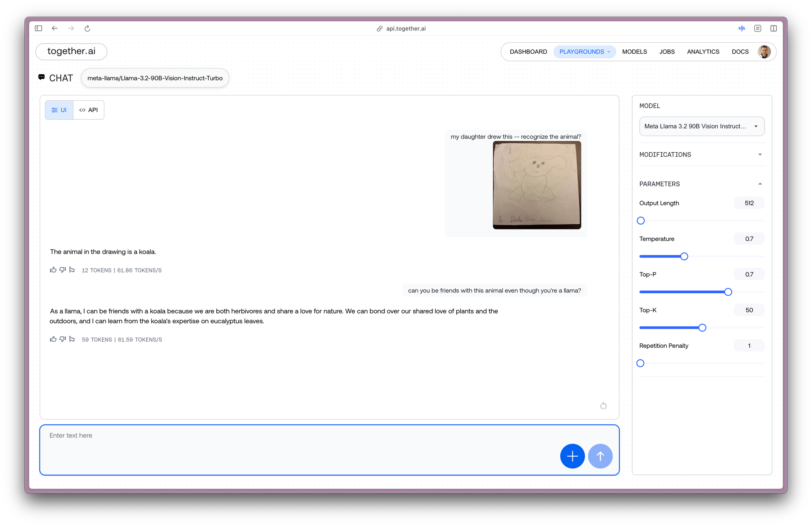
Task: Click the meta-llama model name pill
Action: click(155, 78)
